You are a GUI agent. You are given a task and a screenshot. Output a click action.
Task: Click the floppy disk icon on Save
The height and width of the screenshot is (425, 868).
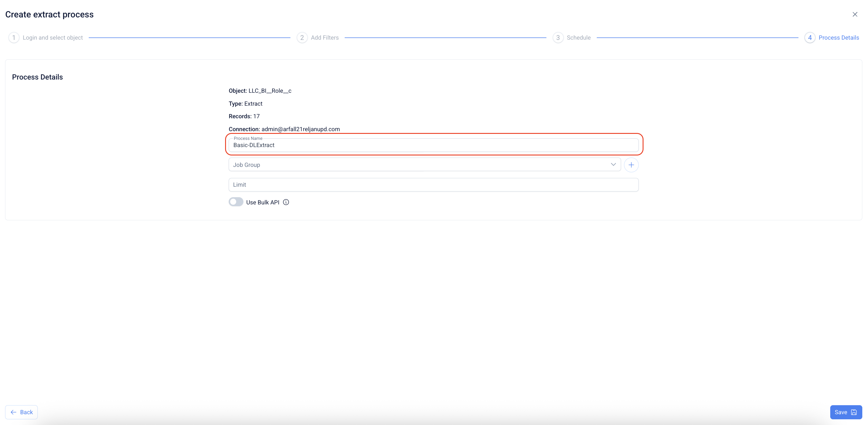[x=854, y=412]
